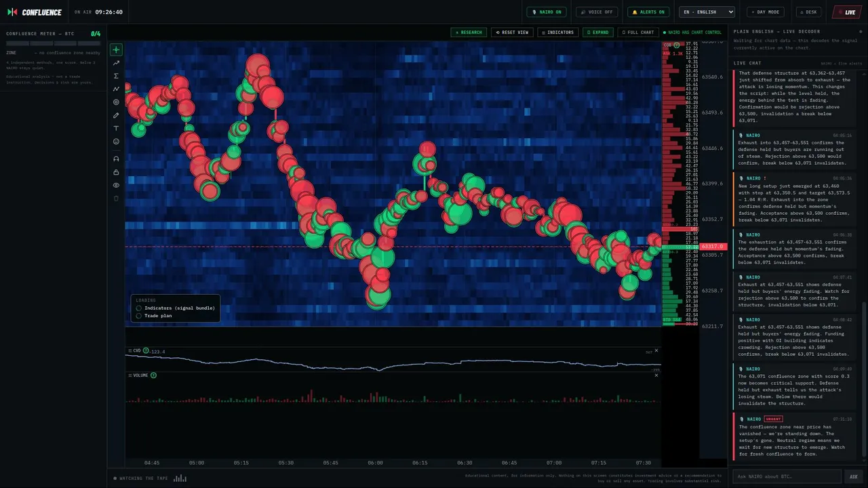Click the 63540.6 price axis label
Viewport: 868px width, 488px height.
click(712, 77)
